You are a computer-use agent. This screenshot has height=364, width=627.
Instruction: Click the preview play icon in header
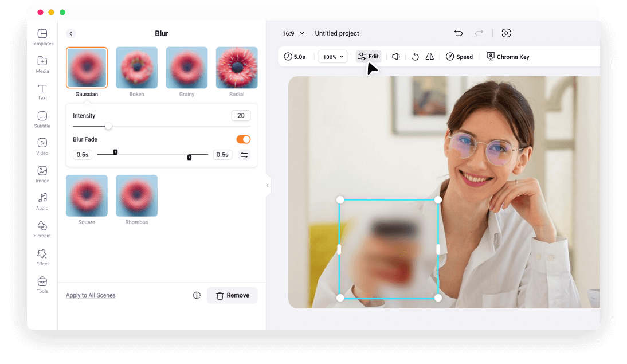tap(506, 33)
